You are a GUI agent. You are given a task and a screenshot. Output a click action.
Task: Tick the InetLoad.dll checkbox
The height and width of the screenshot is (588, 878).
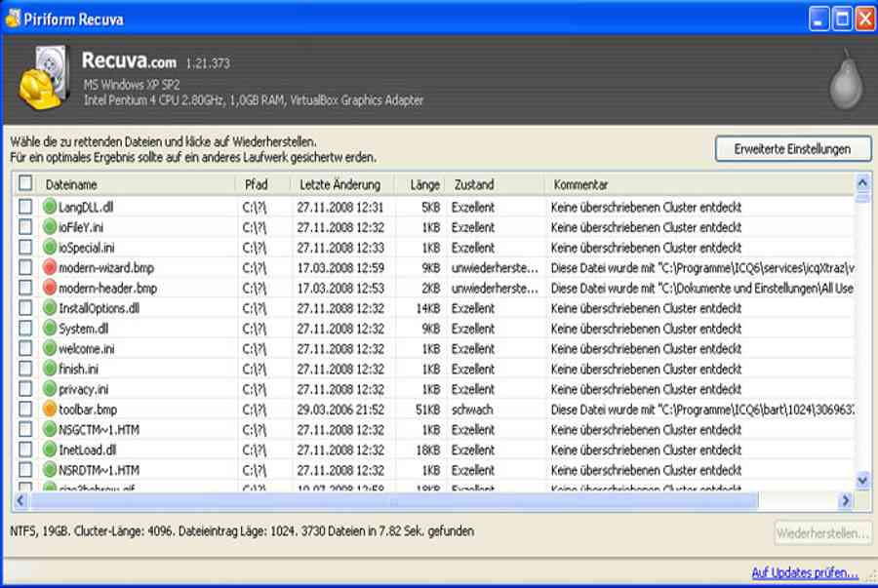[25, 450]
